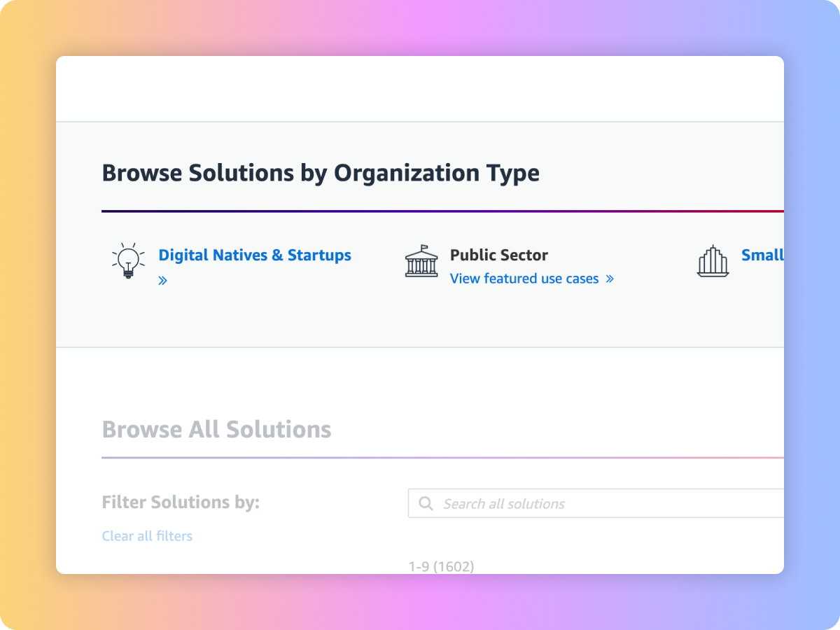Open View featured use cases link
The width and height of the screenshot is (840, 630).
point(524,279)
